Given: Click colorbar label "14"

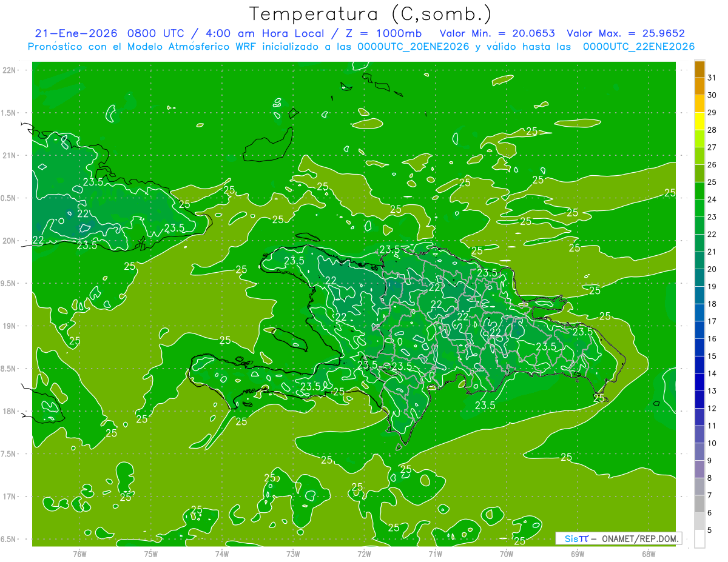Looking at the screenshot, I should [712, 373].
